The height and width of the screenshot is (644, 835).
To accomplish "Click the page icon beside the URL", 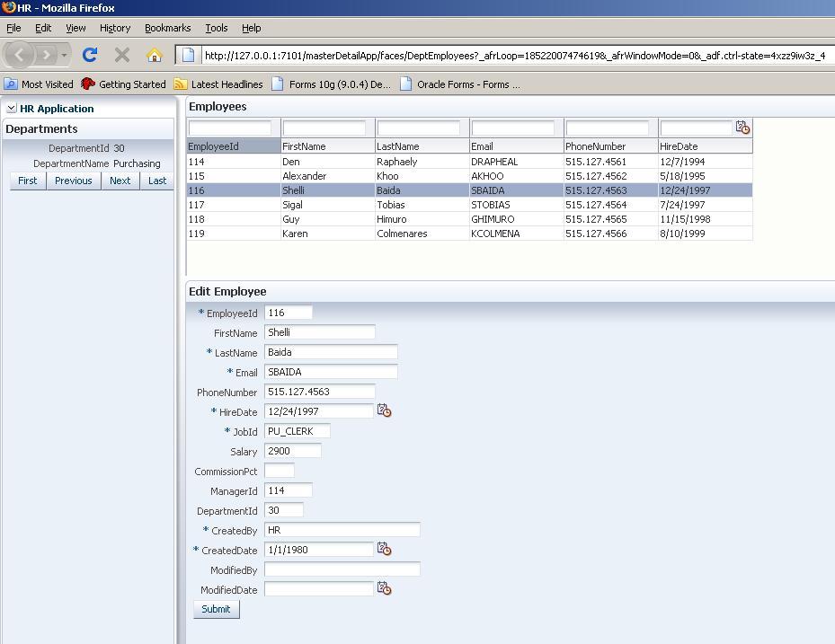I will 188,55.
